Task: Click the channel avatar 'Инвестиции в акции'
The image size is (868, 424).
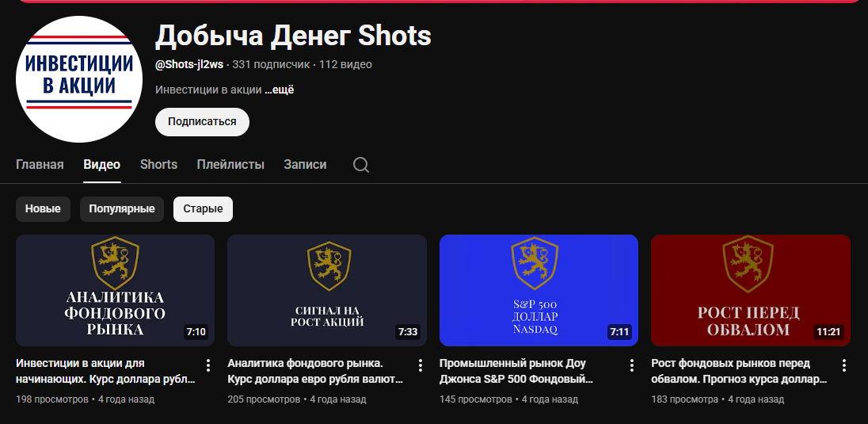Action: (x=79, y=79)
